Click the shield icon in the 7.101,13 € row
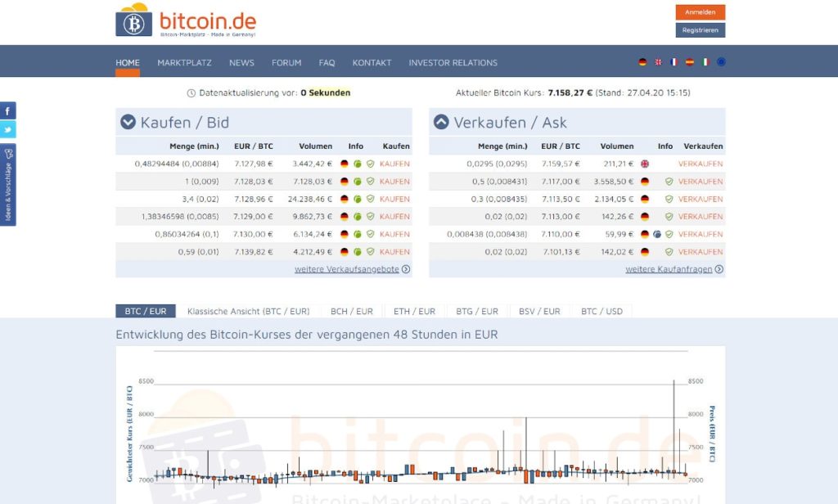Image resolution: width=838 pixels, height=504 pixels. coord(669,252)
